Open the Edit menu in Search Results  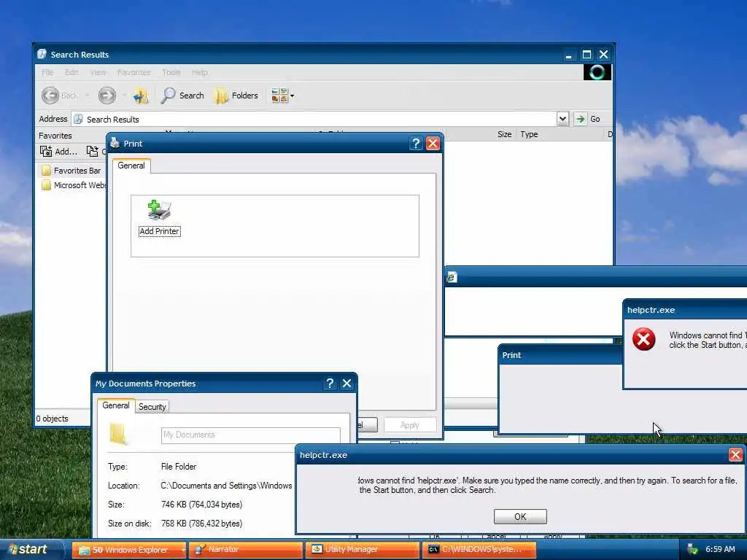pos(71,72)
